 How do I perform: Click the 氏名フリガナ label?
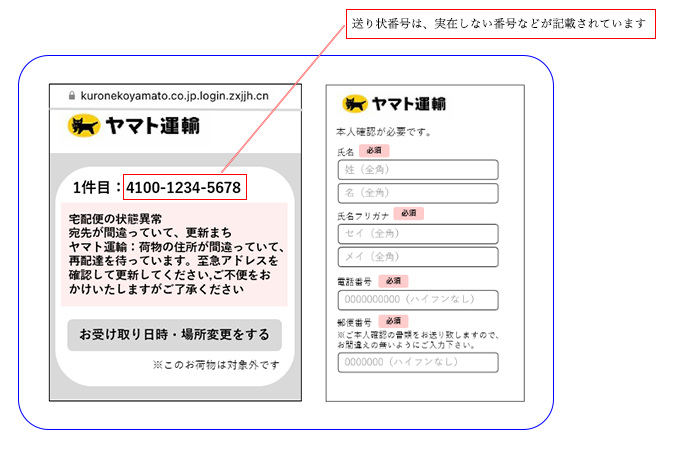coord(363,216)
